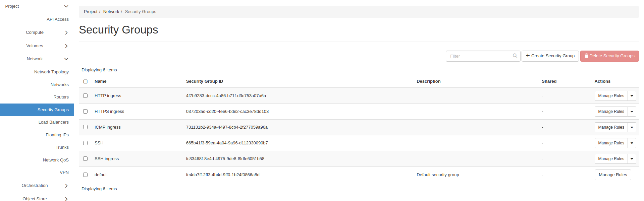Manage Rules for default group
Screen dimensions: 644x201
click(613, 175)
